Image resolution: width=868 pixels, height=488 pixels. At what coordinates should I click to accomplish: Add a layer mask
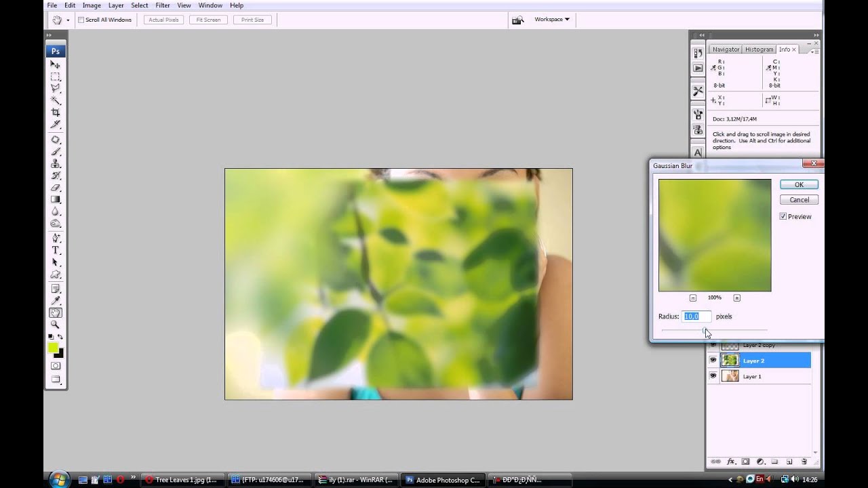point(745,462)
